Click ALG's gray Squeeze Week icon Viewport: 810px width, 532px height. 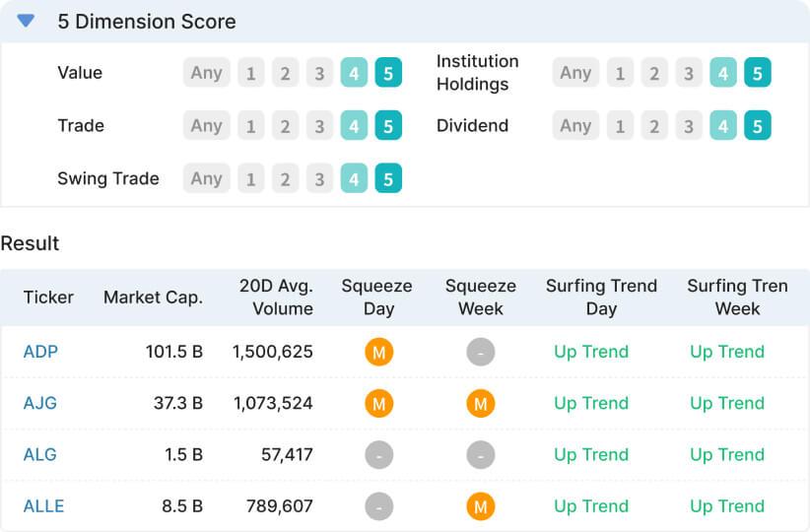tap(481, 455)
